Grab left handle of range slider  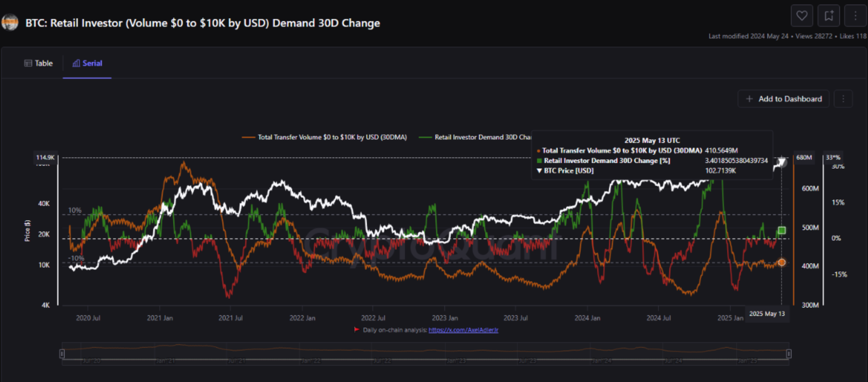coord(62,354)
